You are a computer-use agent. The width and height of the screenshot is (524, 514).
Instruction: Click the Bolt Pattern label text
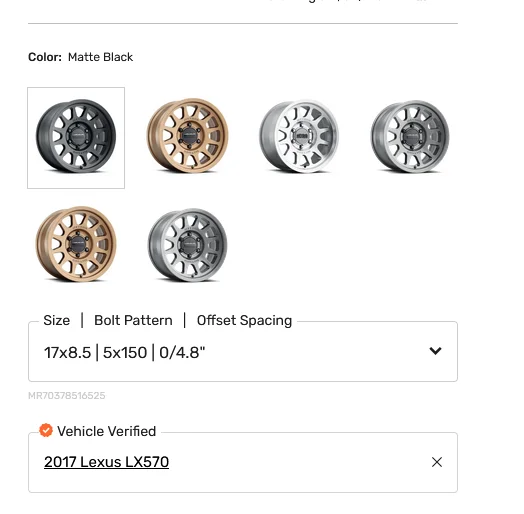133,320
